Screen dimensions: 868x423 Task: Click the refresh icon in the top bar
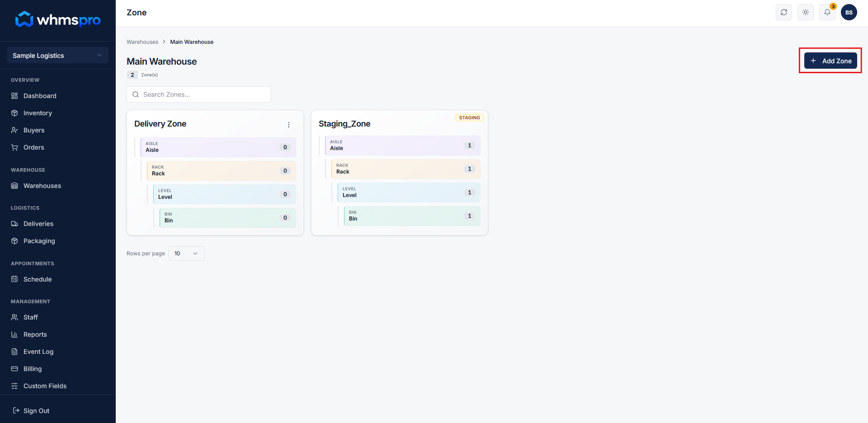pos(784,12)
